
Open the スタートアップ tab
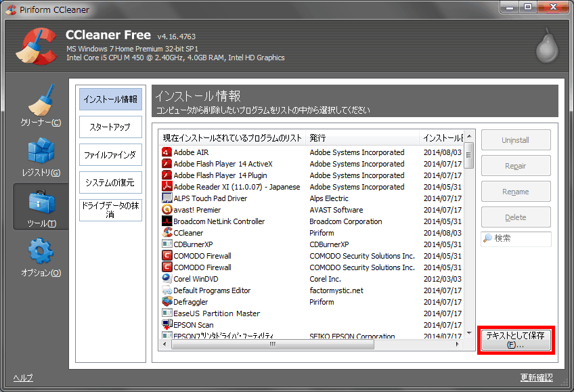(110, 127)
